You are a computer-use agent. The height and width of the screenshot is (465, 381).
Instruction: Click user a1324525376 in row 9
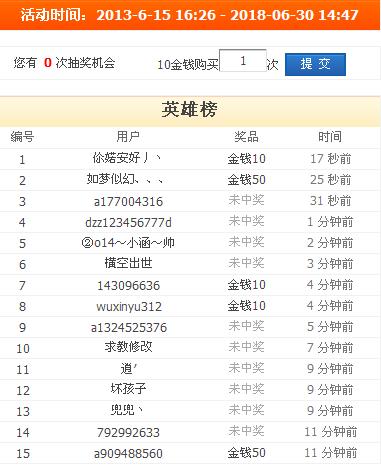[129, 327]
